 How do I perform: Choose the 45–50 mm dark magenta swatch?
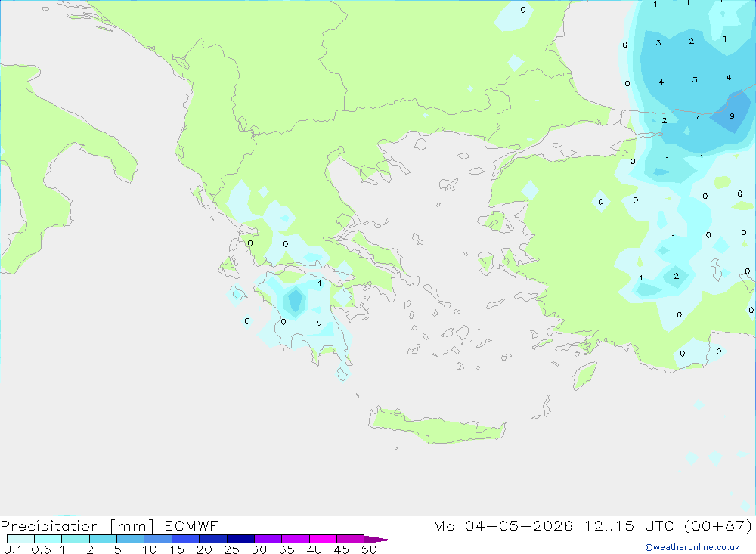coord(351,539)
